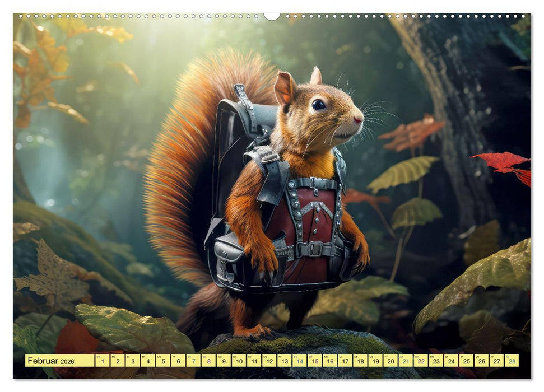
Task: Click date cell 1 in the strip
Action: tap(101, 362)
